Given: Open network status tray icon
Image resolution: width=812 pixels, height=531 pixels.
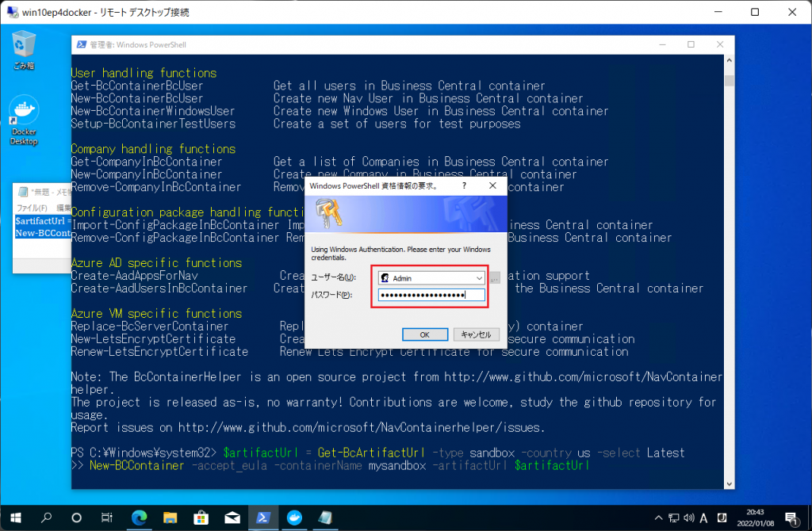Looking at the screenshot, I should (674, 518).
